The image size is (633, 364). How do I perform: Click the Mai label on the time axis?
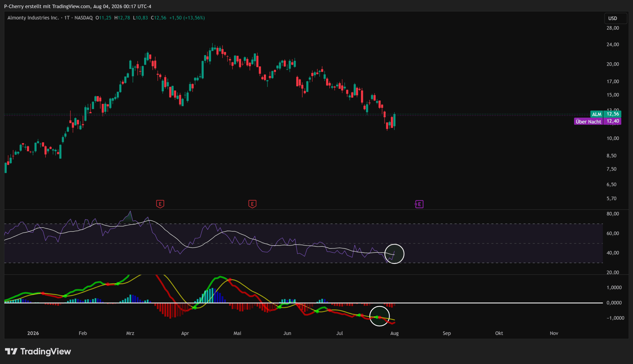click(x=237, y=333)
